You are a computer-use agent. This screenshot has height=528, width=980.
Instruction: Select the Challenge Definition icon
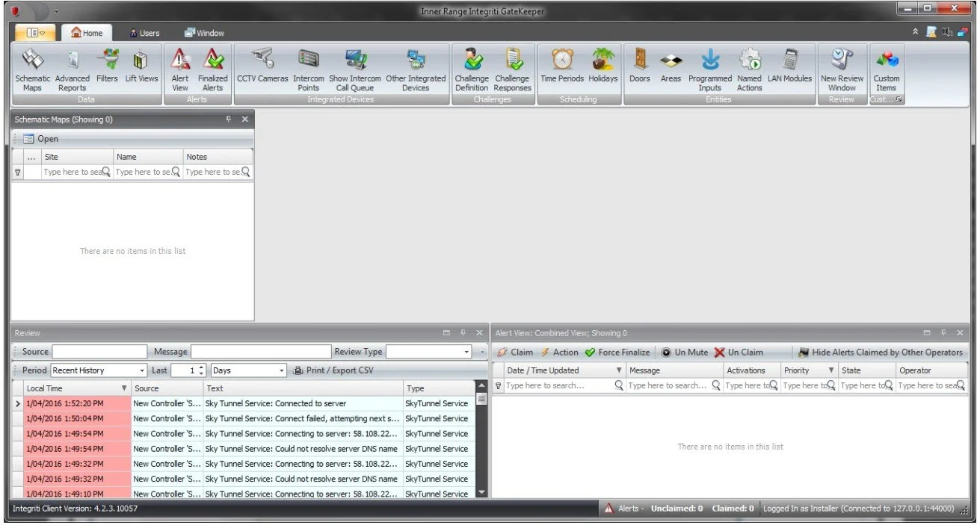(471, 67)
